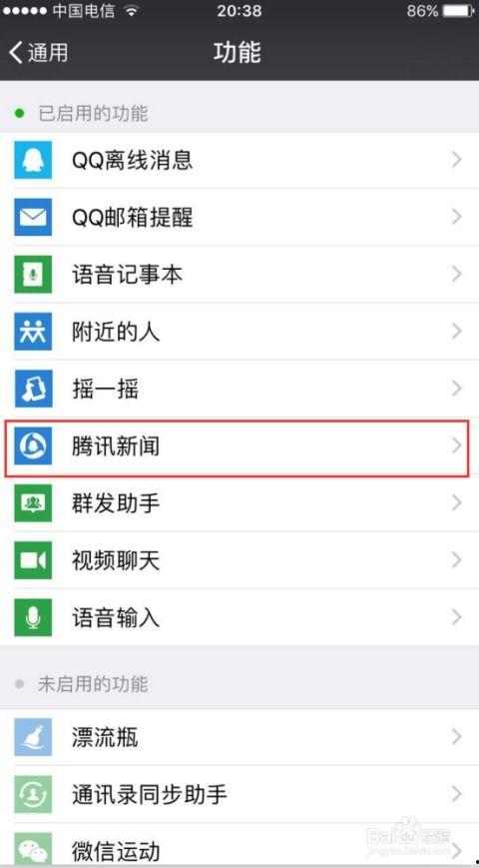Tap the QQ离线消息 penguin icon

point(33,160)
